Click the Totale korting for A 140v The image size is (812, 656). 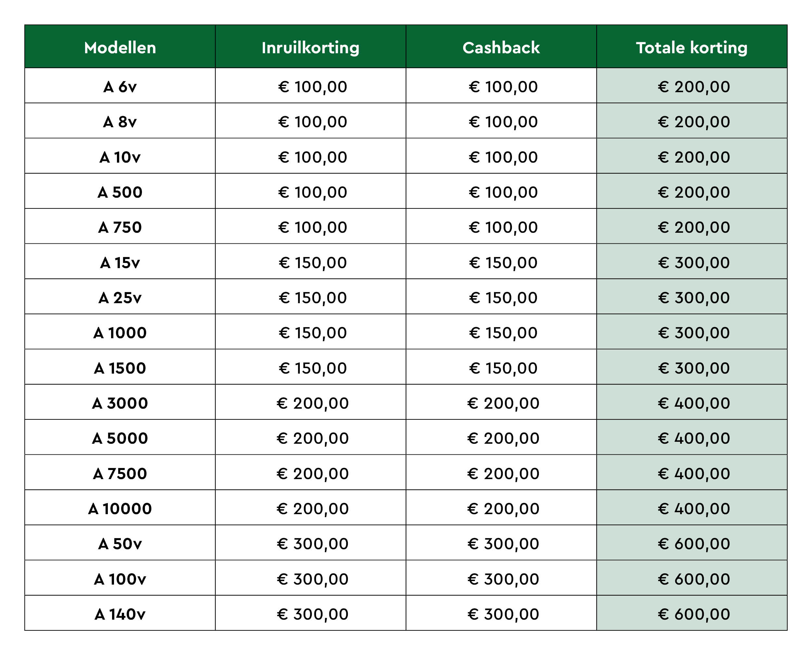pos(694,614)
